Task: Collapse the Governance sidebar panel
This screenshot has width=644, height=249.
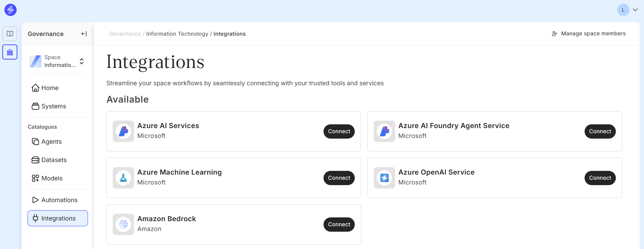Action: pyautogui.click(x=84, y=34)
